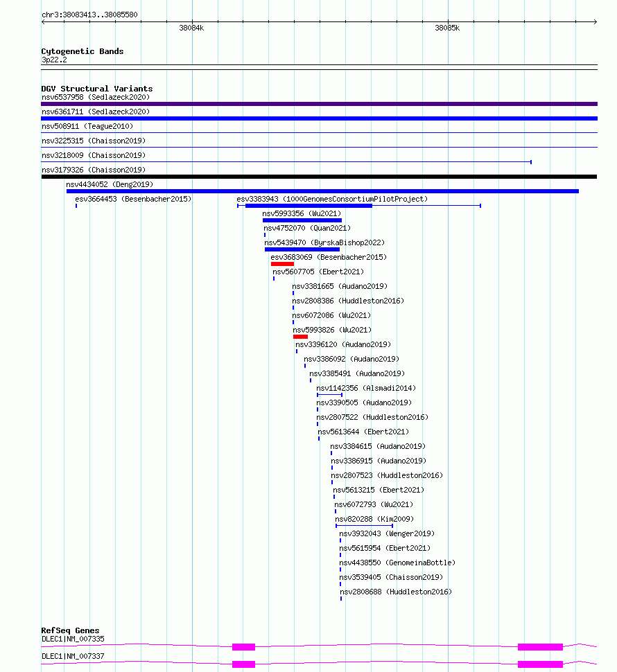Click the nsv508911 (Teague2010) label

(x=87, y=126)
